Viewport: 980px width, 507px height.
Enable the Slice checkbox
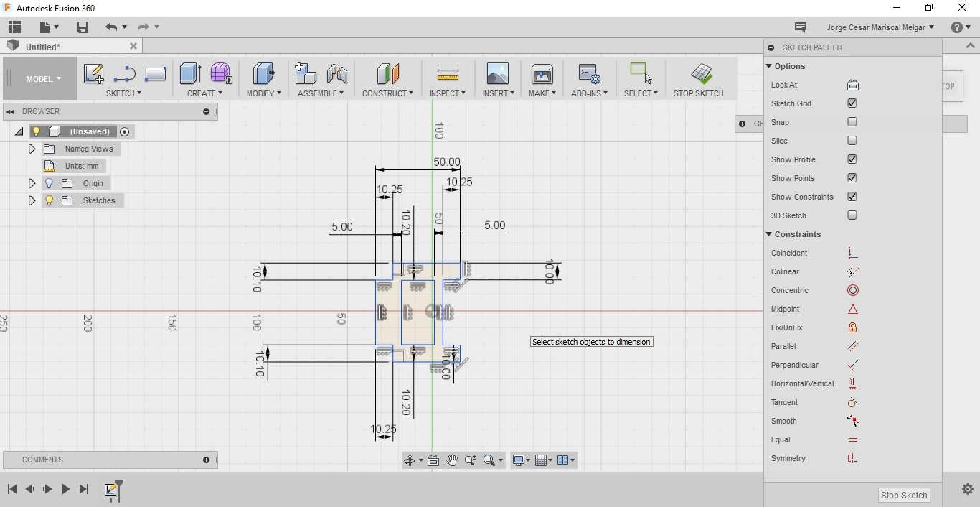[x=852, y=141]
